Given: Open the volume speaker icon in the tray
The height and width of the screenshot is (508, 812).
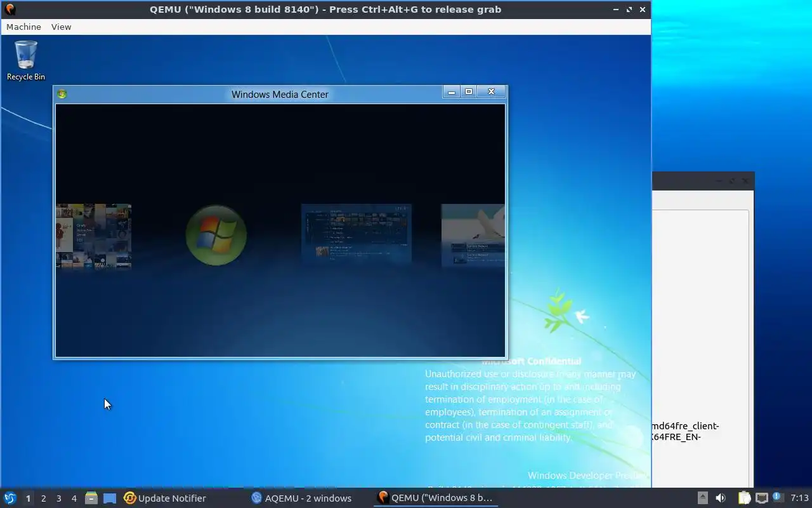Looking at the screenshot, I should coord(721,498).
